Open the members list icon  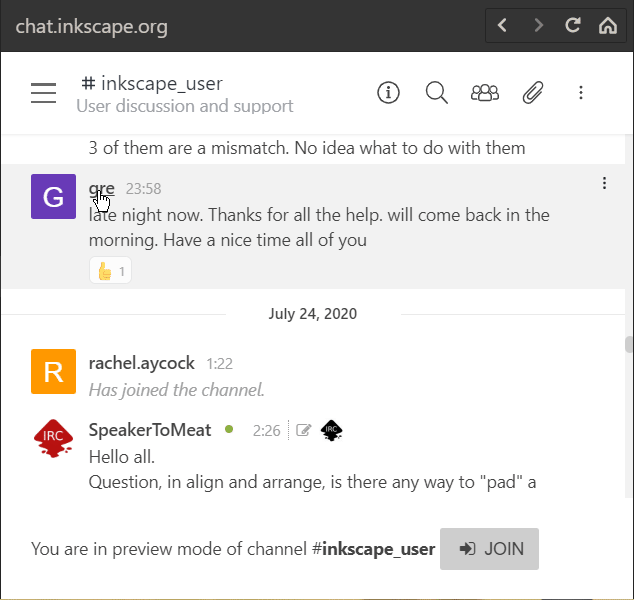tap(485, 93)
